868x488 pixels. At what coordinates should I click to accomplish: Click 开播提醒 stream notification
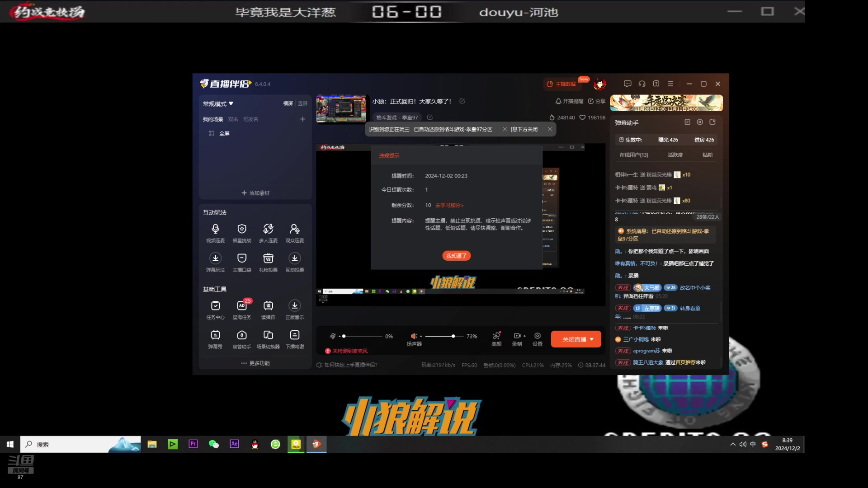pyautogui.click(x=569, y=101)
